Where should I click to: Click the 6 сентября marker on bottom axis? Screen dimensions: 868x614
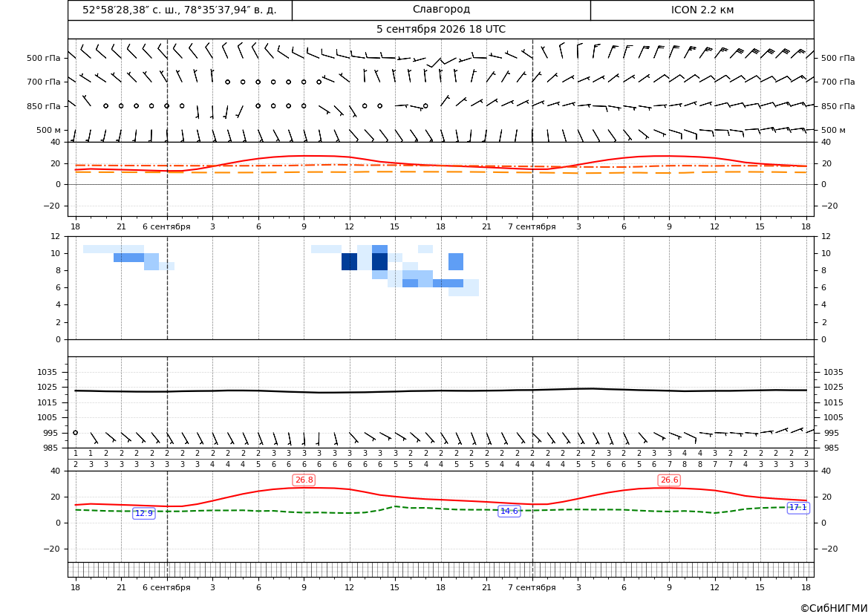pos(166,587)
